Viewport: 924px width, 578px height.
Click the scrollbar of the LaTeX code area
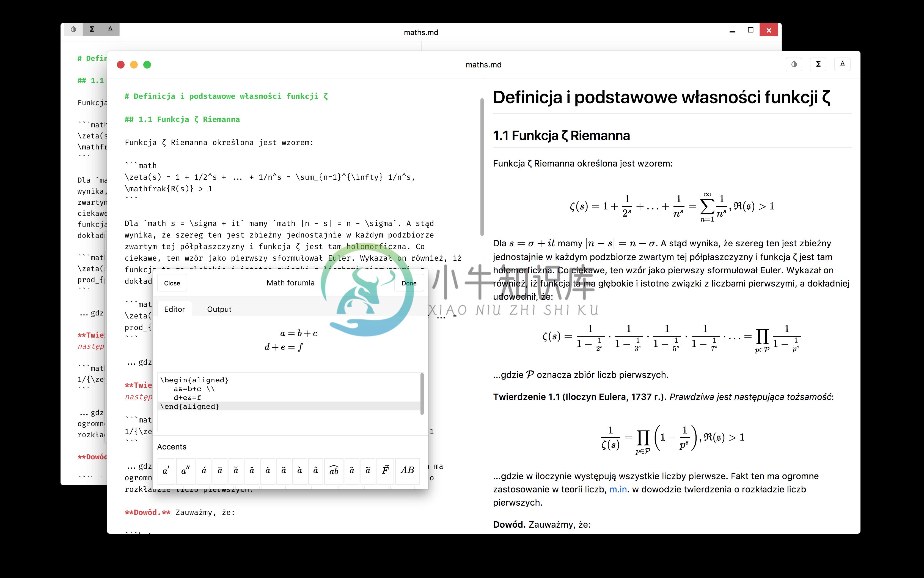click(422, 394)
